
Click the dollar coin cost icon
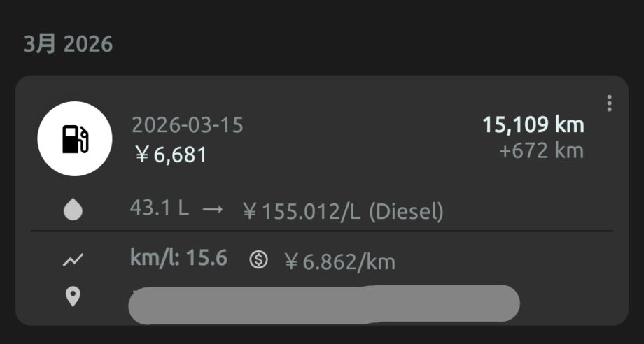[x=258, y=260]
